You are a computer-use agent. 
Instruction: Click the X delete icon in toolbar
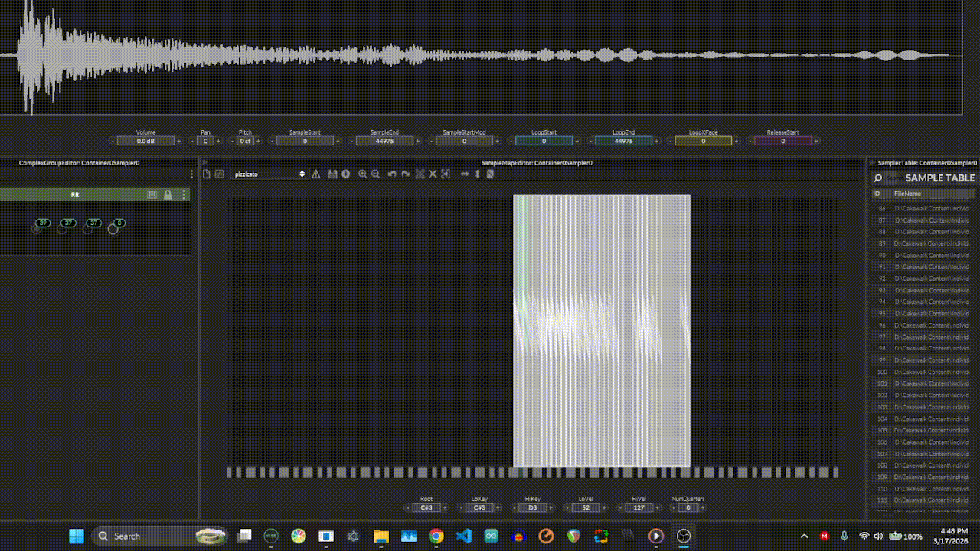pyautogui.click(x=433, y=174)
